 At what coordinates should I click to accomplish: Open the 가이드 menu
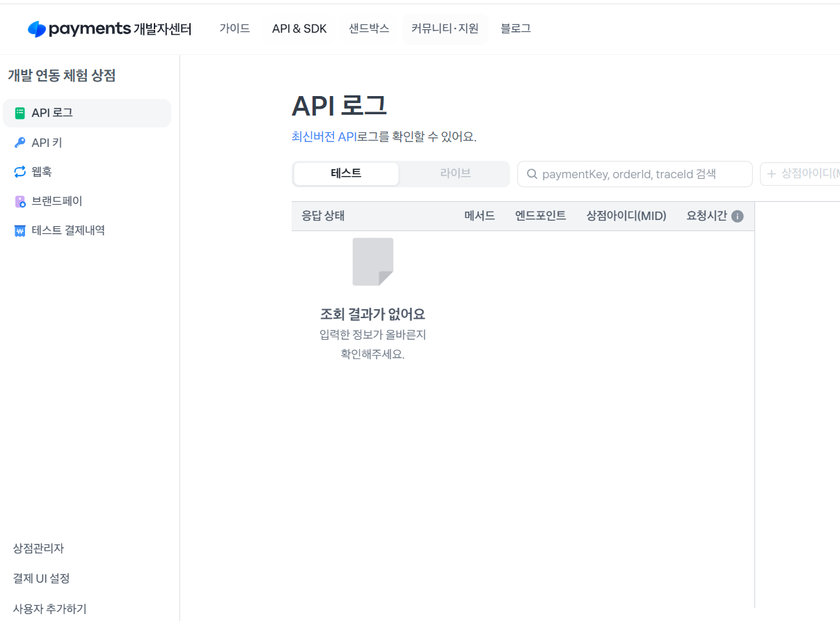pos(235,29)
